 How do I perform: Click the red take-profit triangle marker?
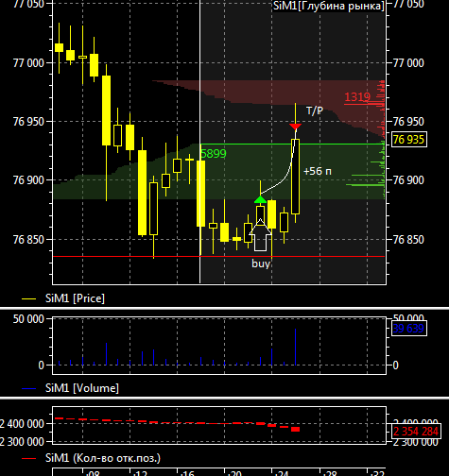tap(295, 127)
